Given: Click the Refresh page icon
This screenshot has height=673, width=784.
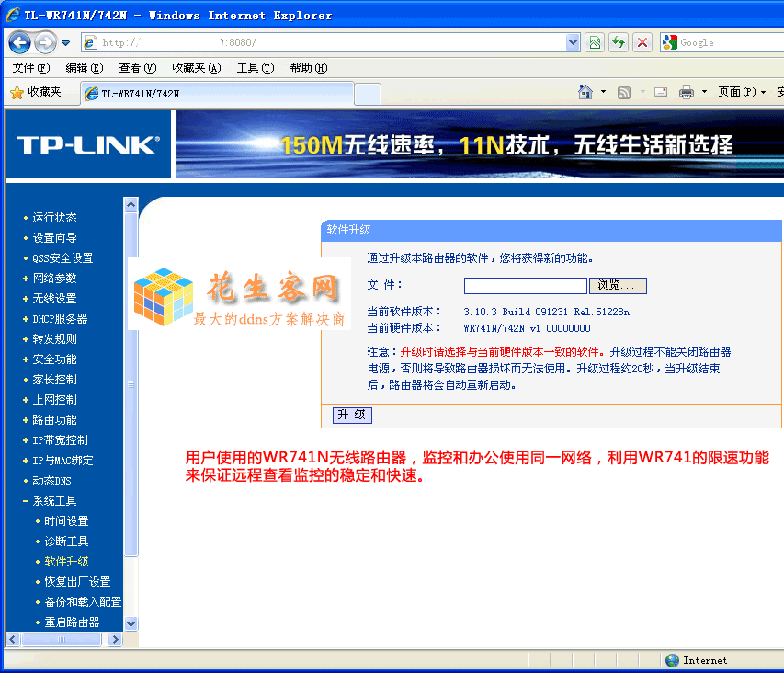Looking at the screenshot, I should pos(619,42).
